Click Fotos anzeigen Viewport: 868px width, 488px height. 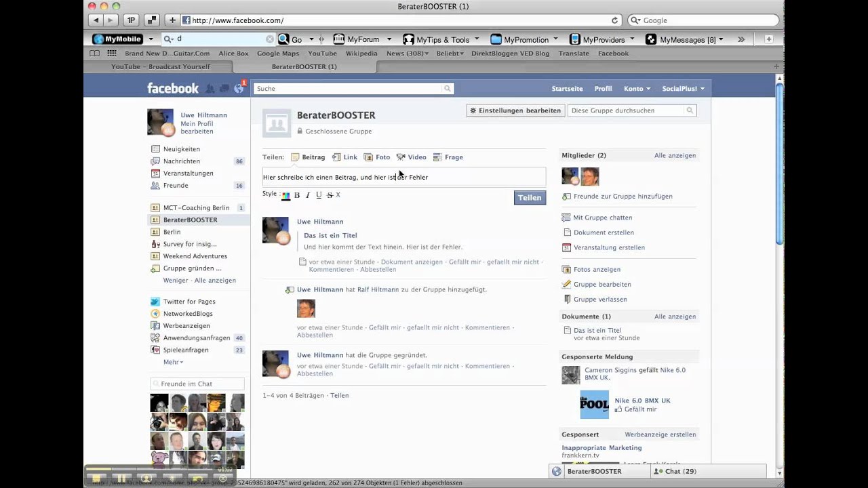[597, 269]
